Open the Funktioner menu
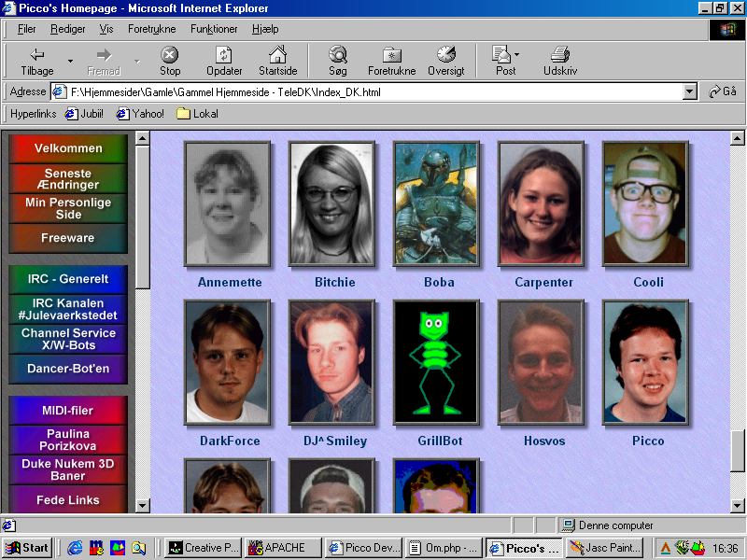This screenshot has height=560, width=747. coord(214,29)
